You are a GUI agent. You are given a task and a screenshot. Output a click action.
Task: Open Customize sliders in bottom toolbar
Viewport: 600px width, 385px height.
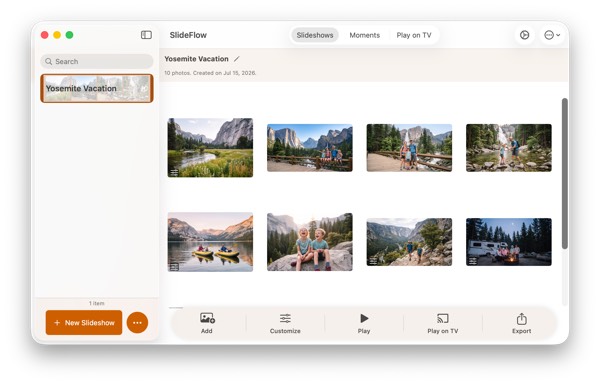pyautogui.click(x=285, y=318)
